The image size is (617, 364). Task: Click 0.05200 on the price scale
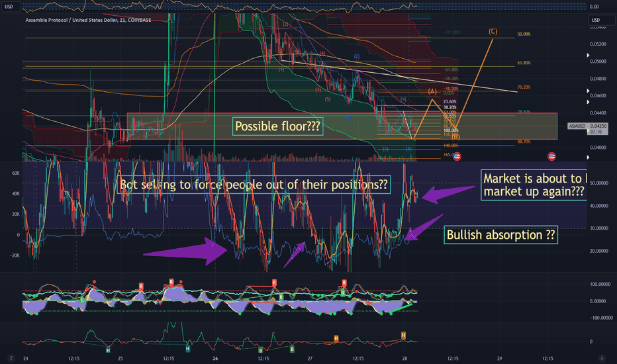point(598,44)
